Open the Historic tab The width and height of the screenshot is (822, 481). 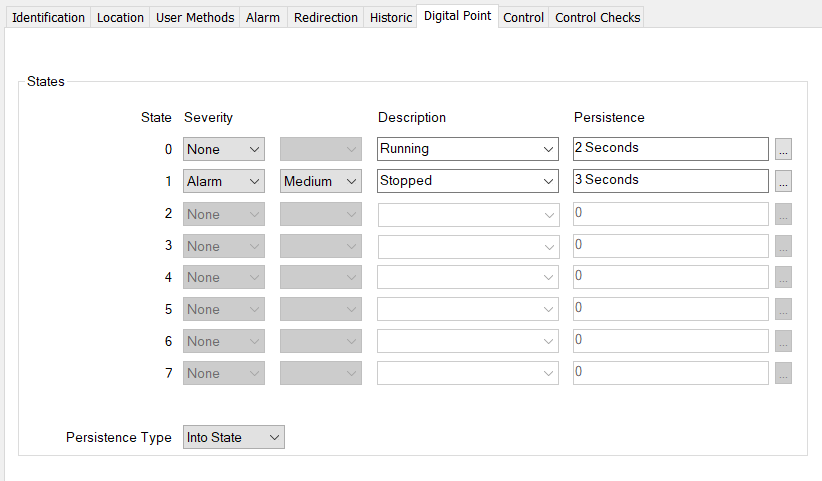[x=390, y=18]
